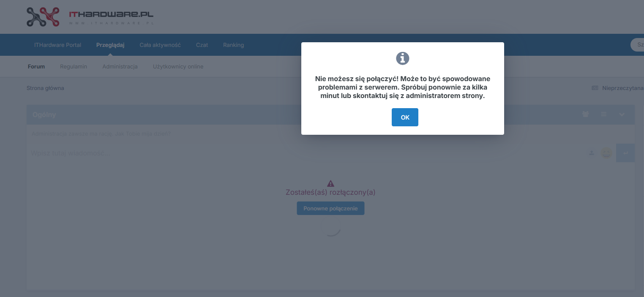Screen dimensions: 644x297
Task: Click the 'Wpisz tutaj wiadomość' message field
Action: 306,153
